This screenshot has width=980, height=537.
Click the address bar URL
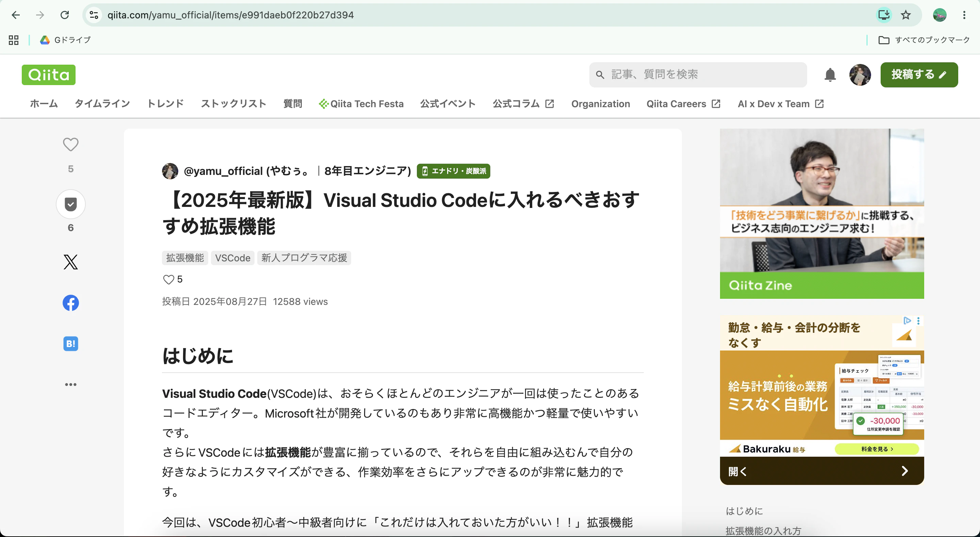(x=231, y=15)
